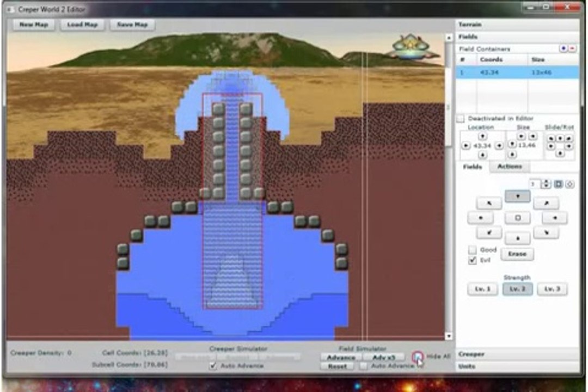Viewport: 588px width, 392px height.
Task: Toggle Field Simulator Auto Advance checkbox
Action: pos(363,366)
